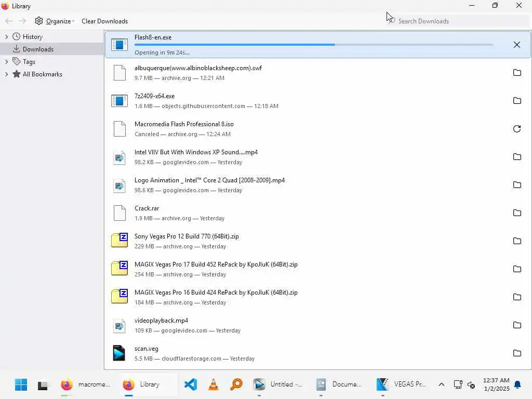This screenshot has width=532, height=399.
Task: Go back using the back arrow
Action: (9, 21)
